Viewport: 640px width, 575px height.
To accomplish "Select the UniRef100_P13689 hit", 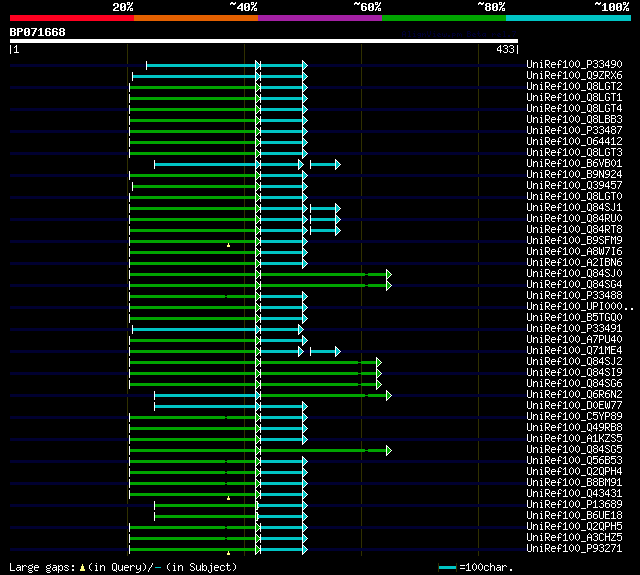I will coord(574,505).
